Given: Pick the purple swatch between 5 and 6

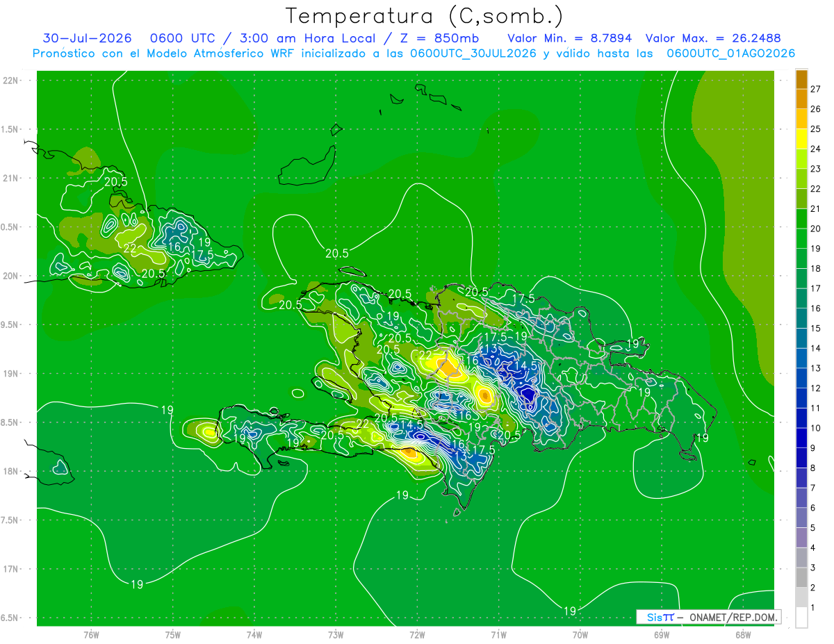Looking at the screenshot, I should coord(802,518).
